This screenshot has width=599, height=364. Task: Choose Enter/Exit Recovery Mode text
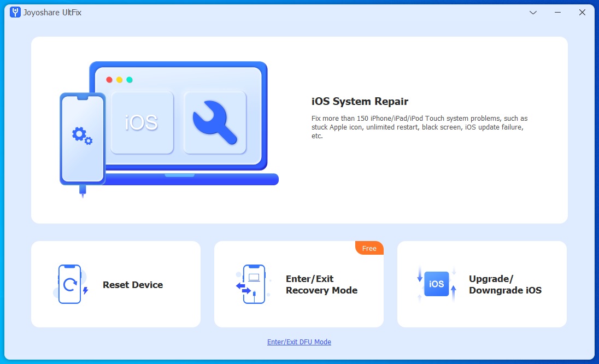tap(321, 285)
